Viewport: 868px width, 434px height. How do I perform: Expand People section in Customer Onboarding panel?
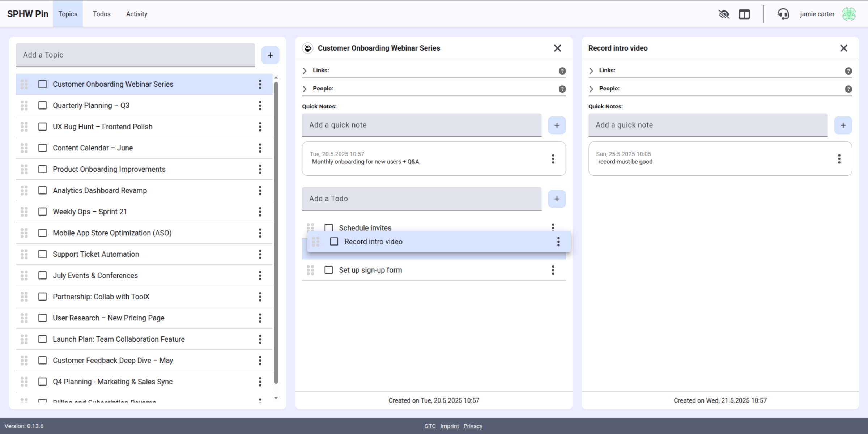[x=305, y=89]
